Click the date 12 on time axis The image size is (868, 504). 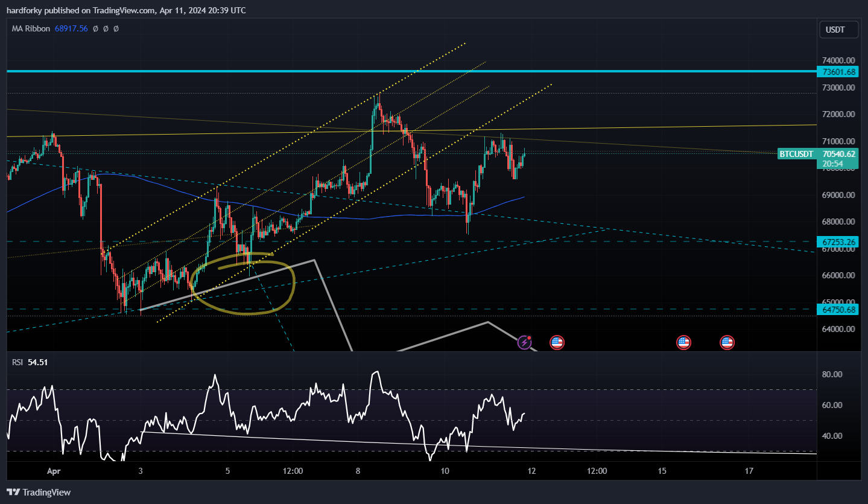531,470
